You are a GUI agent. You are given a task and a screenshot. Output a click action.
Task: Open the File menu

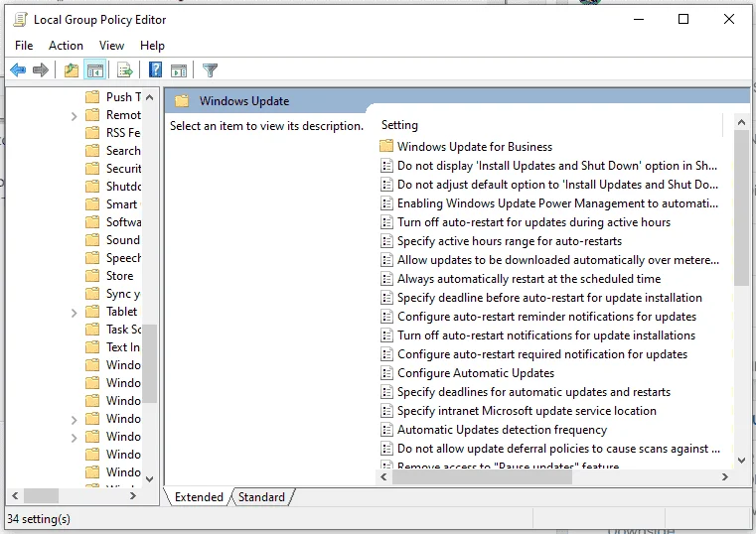tap(24, 46)
